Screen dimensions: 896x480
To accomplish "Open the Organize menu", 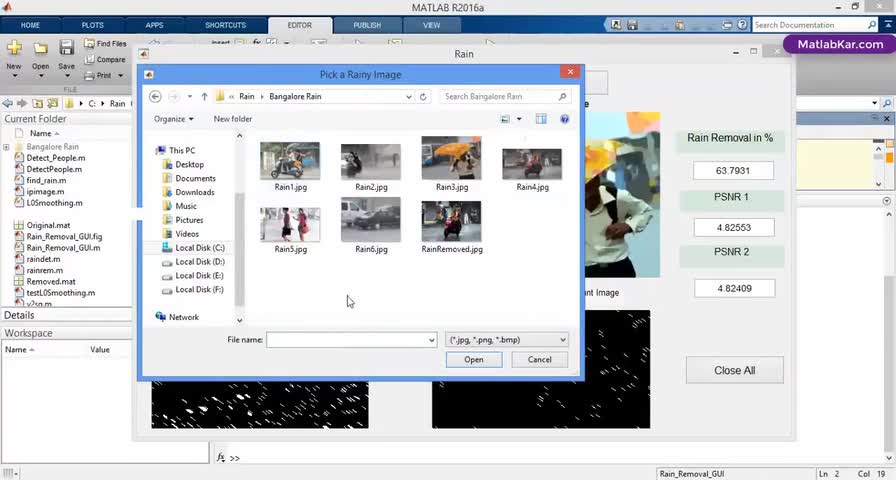I will pyautogui.click(x=174, y=119).
